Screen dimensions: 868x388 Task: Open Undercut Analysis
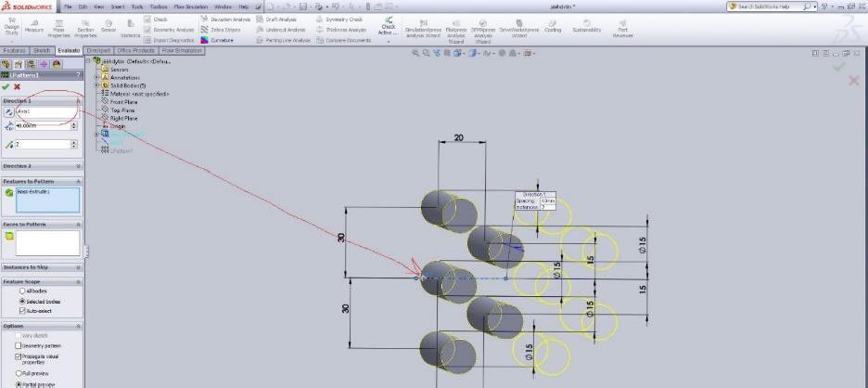point(281,30)
